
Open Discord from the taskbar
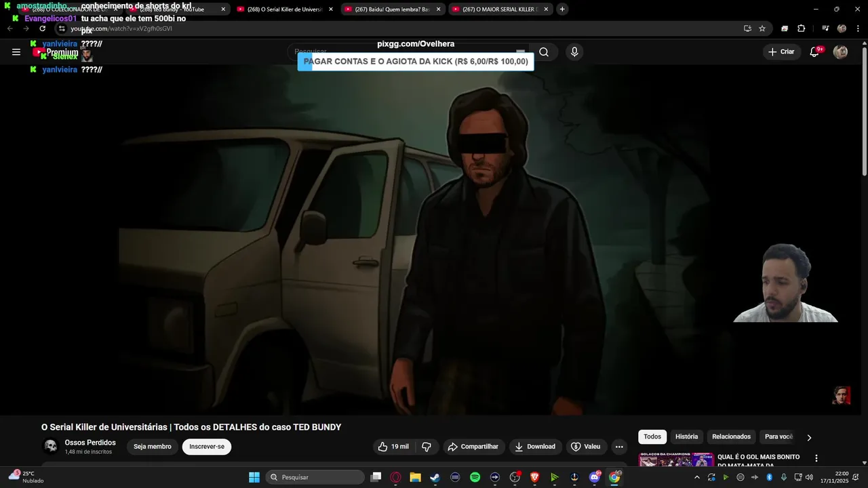[x=595, y=477]
